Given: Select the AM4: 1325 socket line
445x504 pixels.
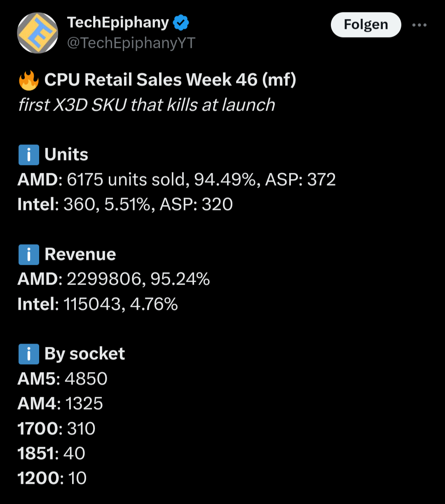Looking at the screenshot, I should pyautogui.click(x=60, y=403).
